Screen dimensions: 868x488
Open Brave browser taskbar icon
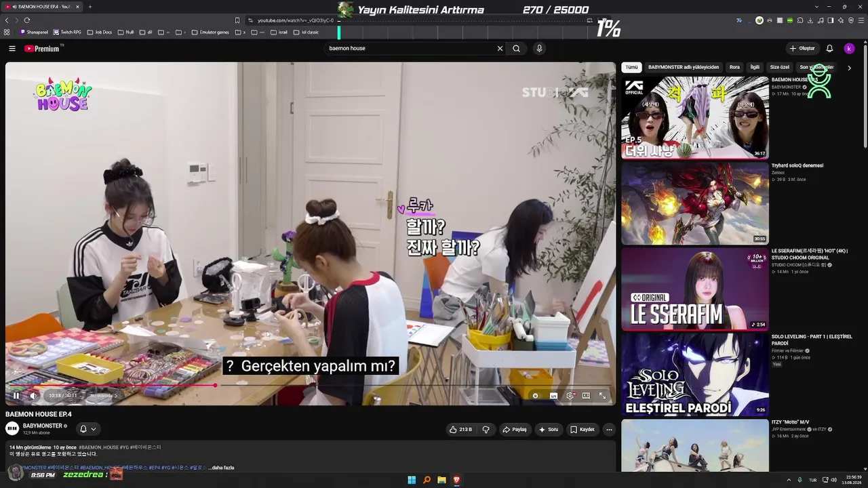456,480
